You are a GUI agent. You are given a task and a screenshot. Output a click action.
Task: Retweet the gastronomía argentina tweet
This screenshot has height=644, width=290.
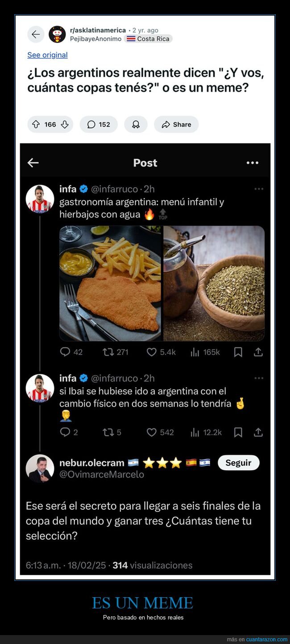[x=108, y=352]
